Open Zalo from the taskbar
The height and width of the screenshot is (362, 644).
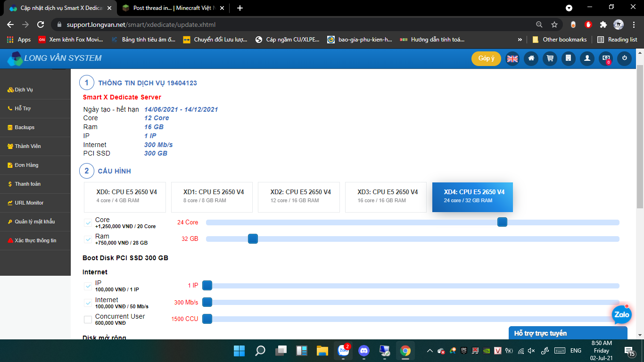(x=343, y=351)
